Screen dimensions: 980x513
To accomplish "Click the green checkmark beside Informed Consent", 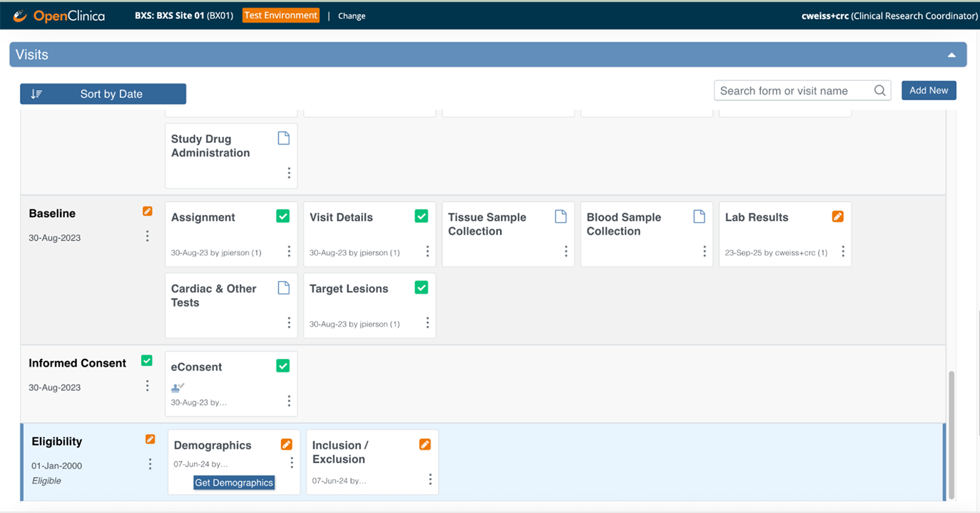I will [x=147, y=361].
